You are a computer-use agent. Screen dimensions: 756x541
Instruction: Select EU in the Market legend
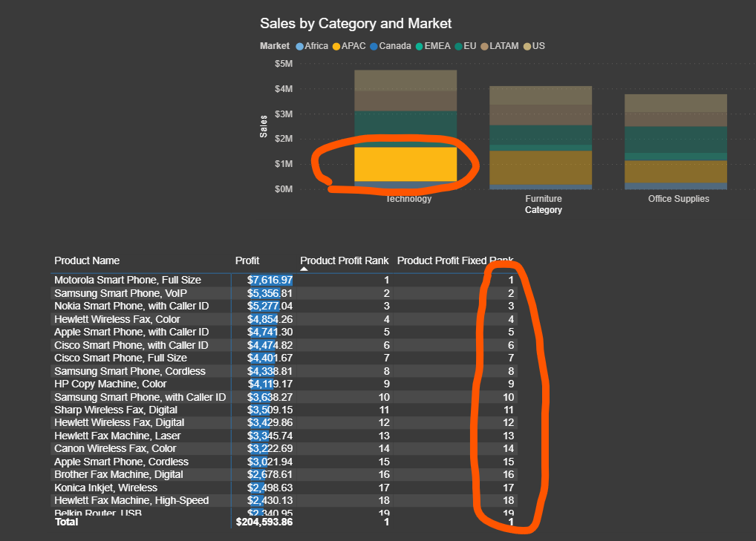tap(466, 46)
